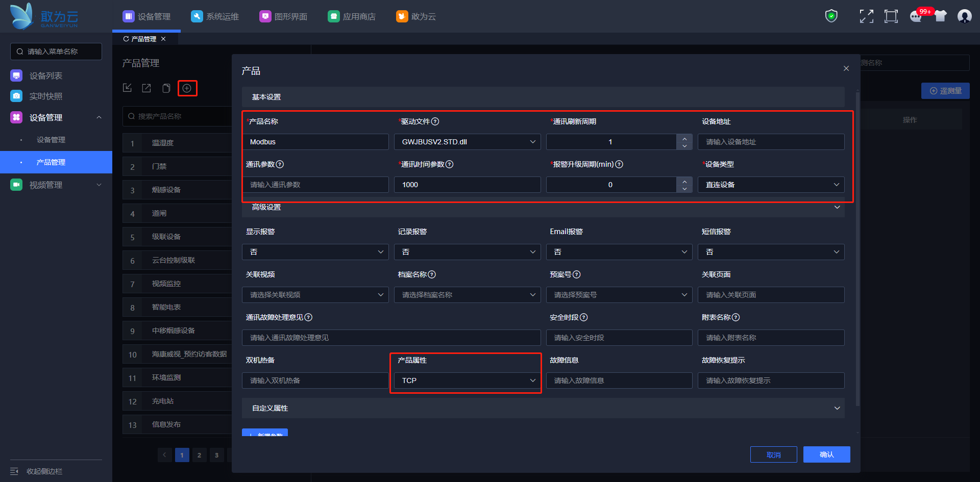Click the help icon beside 驱动文件
This screenshot has width=980, height=482.
point(435,121)
